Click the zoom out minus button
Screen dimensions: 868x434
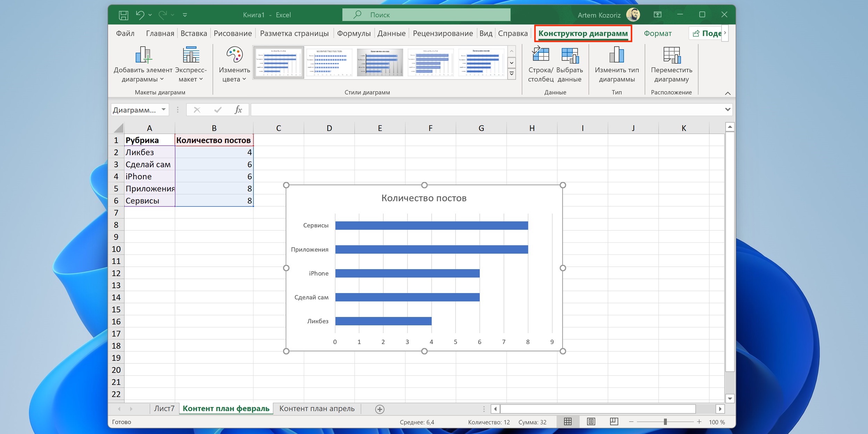click(631, 422)
